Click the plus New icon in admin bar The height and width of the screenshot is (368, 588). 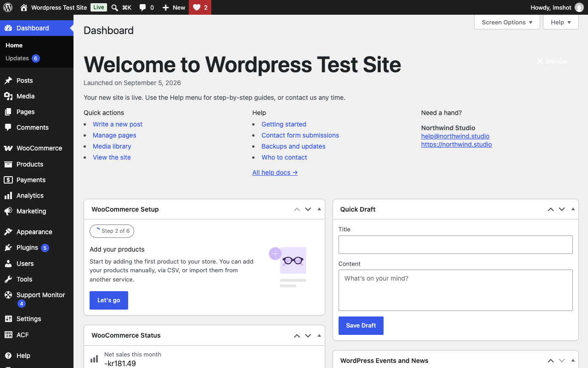(x=166, y=7)
